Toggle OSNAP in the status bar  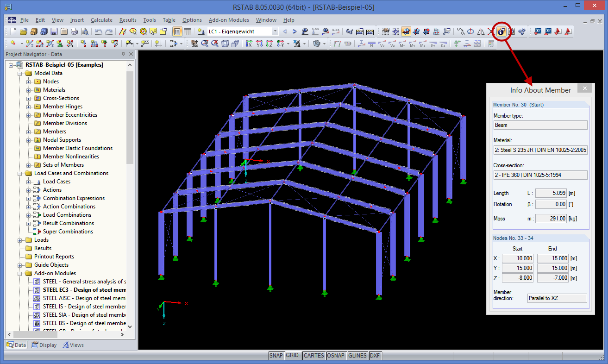click(336, 356)
